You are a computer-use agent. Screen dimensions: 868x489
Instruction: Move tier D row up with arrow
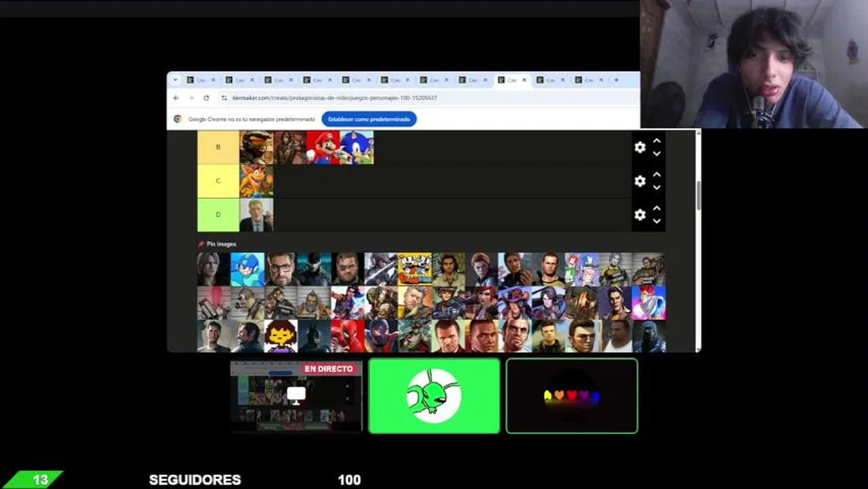(x=657, y=209)
